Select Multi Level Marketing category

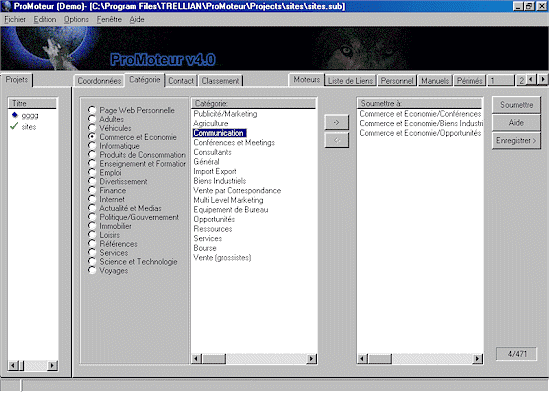point(228,200)
